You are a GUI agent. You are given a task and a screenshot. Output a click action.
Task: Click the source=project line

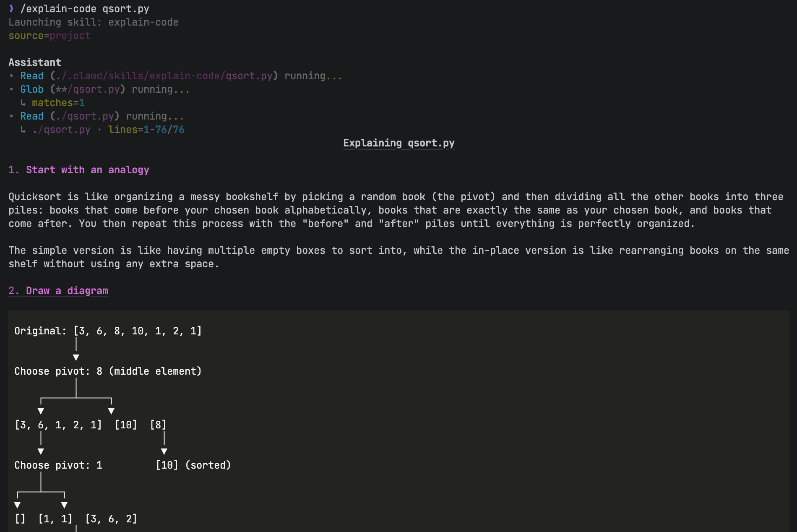pos(49,36)
